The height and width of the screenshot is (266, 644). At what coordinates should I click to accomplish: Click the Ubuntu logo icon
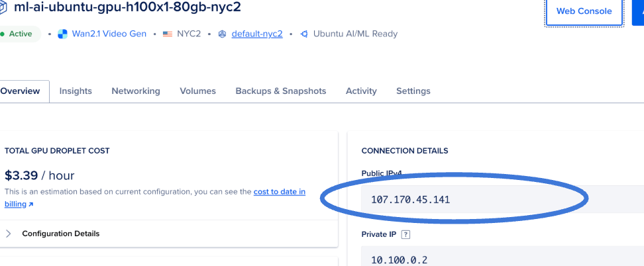point(304,34)
